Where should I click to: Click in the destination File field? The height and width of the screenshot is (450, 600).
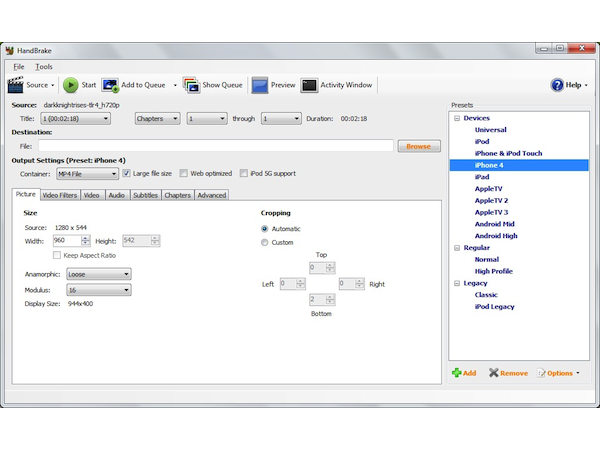click(216, 146)
